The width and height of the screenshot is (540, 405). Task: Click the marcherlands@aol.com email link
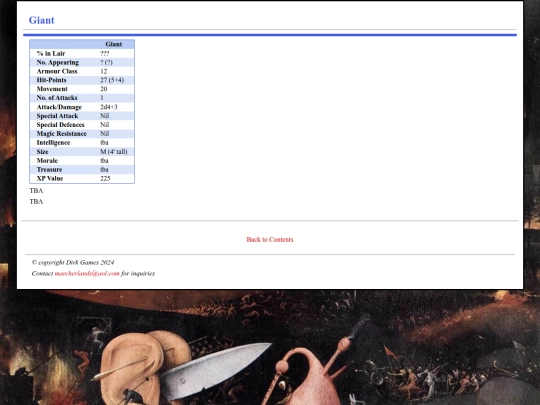click(87, 273)
